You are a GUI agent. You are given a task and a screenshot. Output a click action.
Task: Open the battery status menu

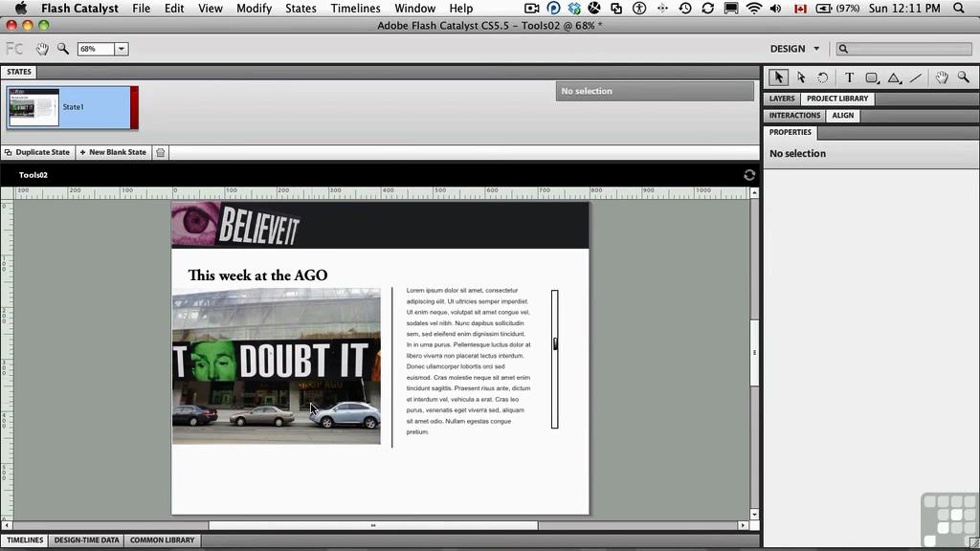click(837, 8)
